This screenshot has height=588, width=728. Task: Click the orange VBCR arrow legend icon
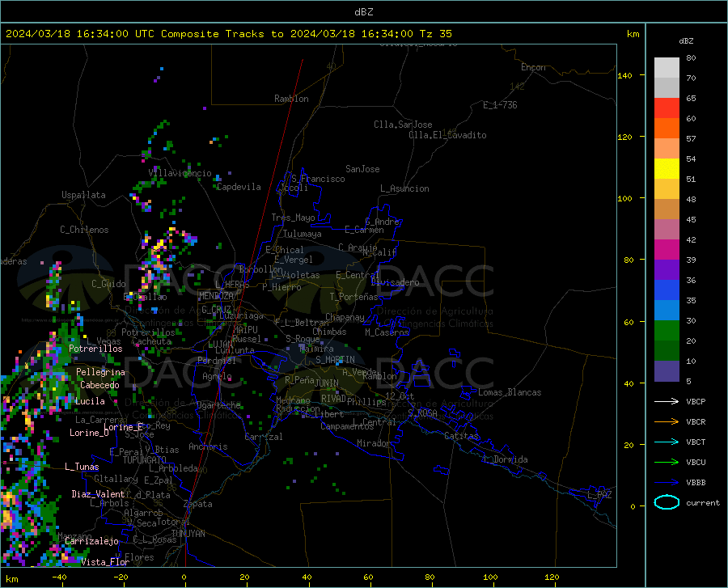(x=667, y=422)
